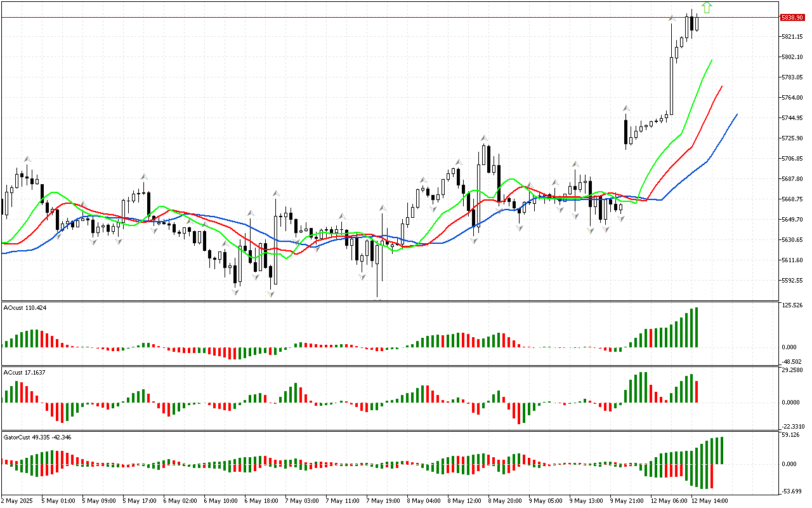Select the AOcust indicator label

pos(25,307)
